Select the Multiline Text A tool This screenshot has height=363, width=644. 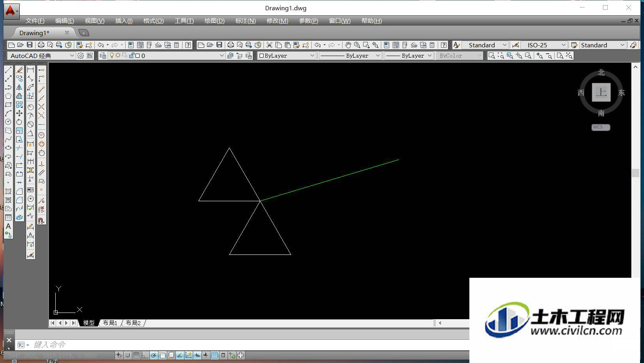coord(8,226)
